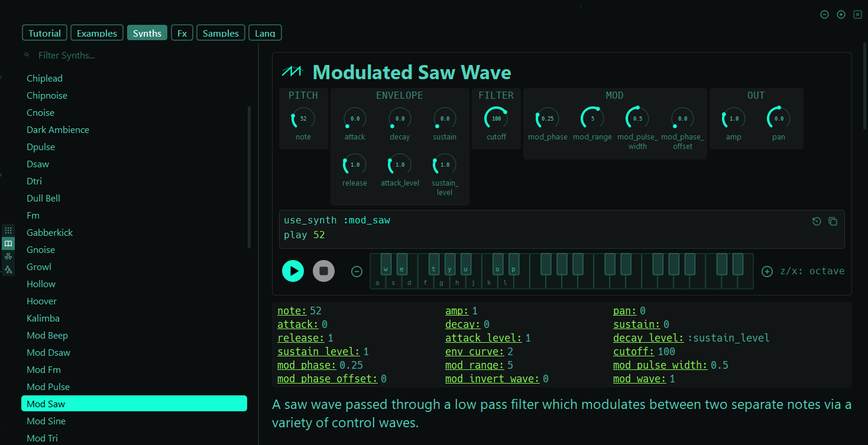
Task: Click the piano key labeled g
Action: click(x=442, y=282)
